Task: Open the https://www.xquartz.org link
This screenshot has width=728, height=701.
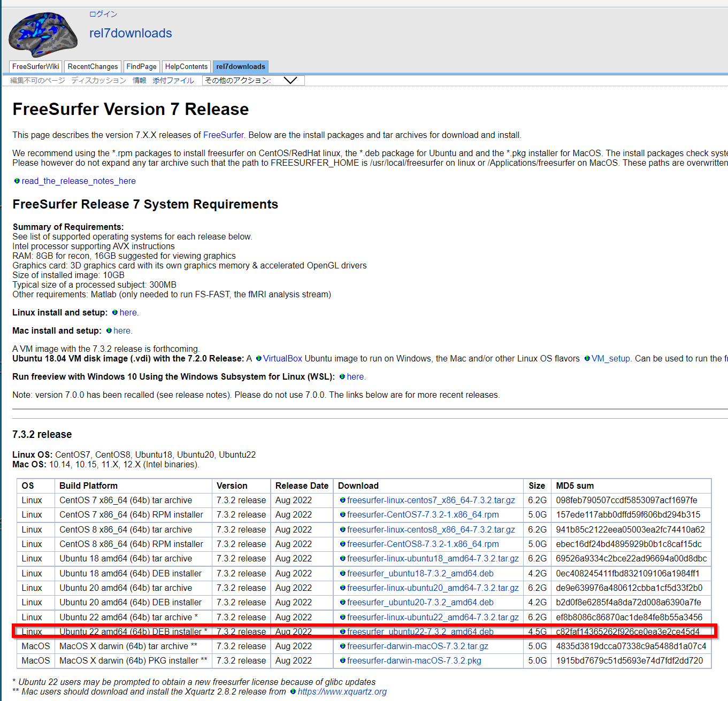Action: pyautogui.click(x=342, y=691)
